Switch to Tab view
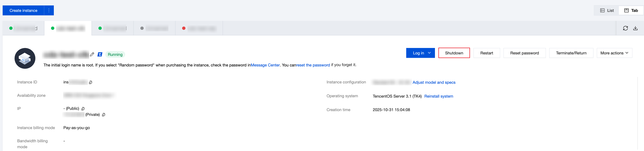This screenshot has height=151, width=644. (x=631, y=11)
